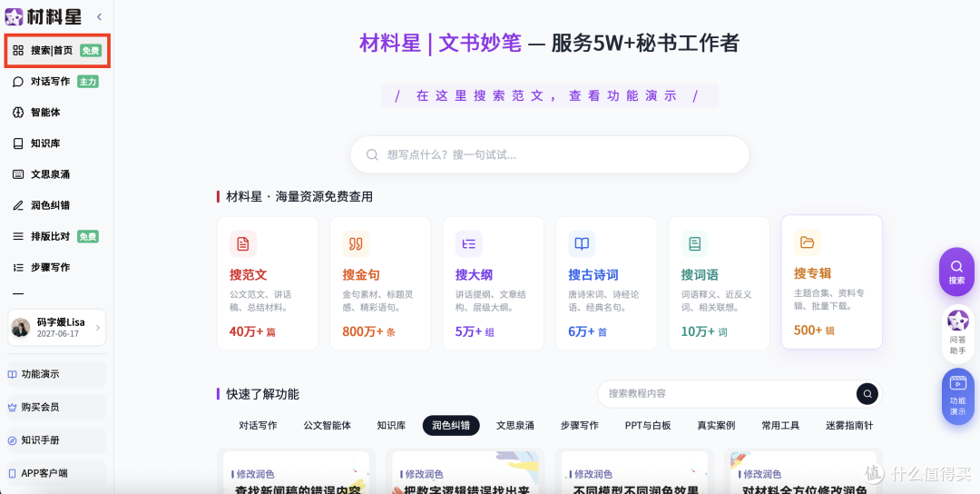
Task: Click the 搜词语 icon
Action: pyautogui.click(x=694, y=244)
